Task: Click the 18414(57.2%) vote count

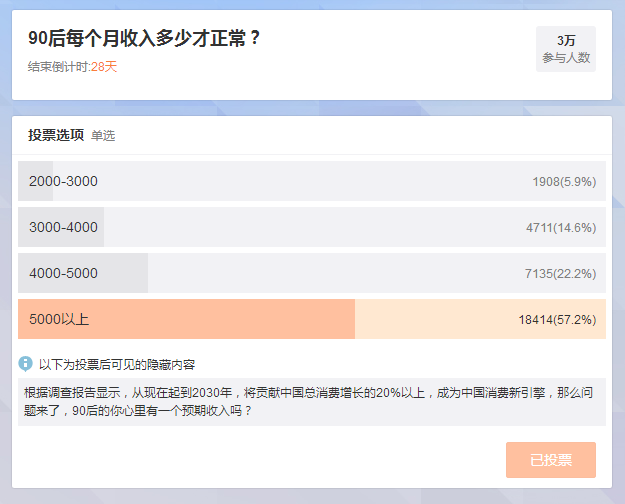Action: [x=557, y=319]
